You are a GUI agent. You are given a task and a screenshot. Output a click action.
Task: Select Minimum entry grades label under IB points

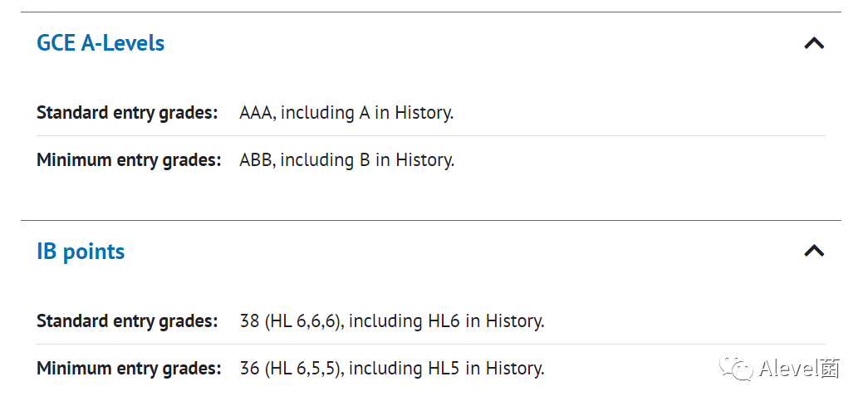(129, 369)
